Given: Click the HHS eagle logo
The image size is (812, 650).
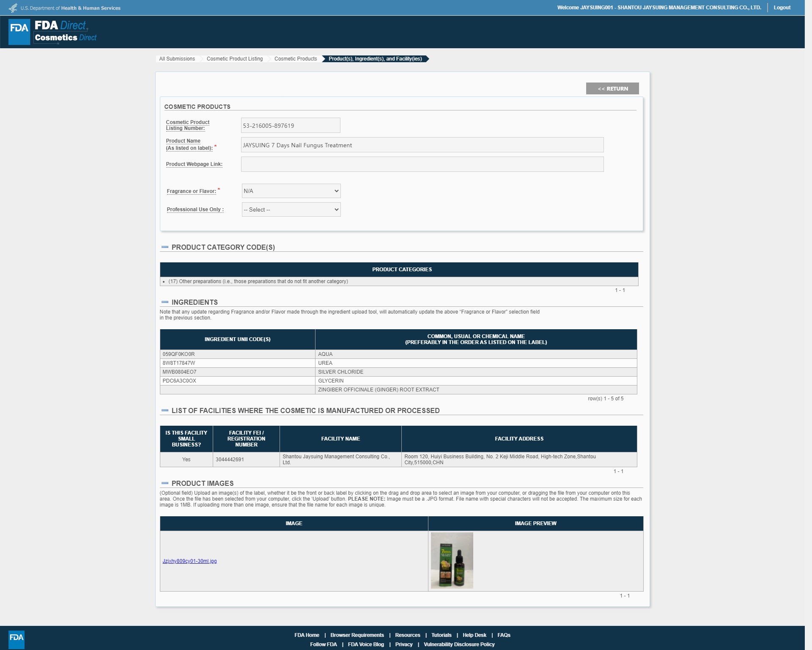Looking at the screenshot, I should click(13, 8).
